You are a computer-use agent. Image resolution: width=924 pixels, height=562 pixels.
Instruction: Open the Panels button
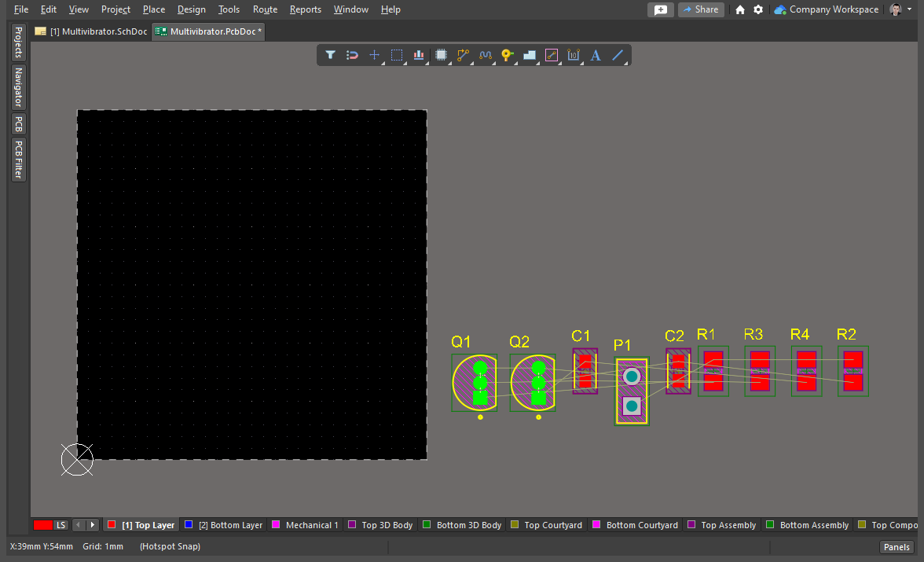pos(896,547)
